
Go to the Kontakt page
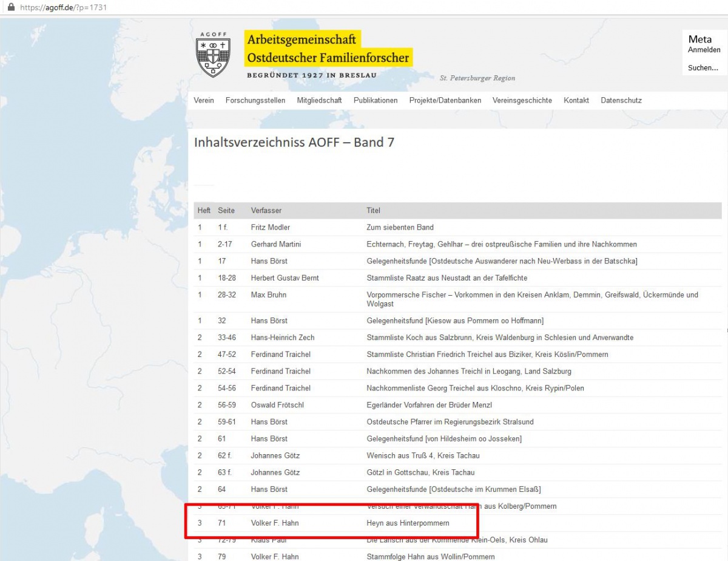tap(576, 100)
